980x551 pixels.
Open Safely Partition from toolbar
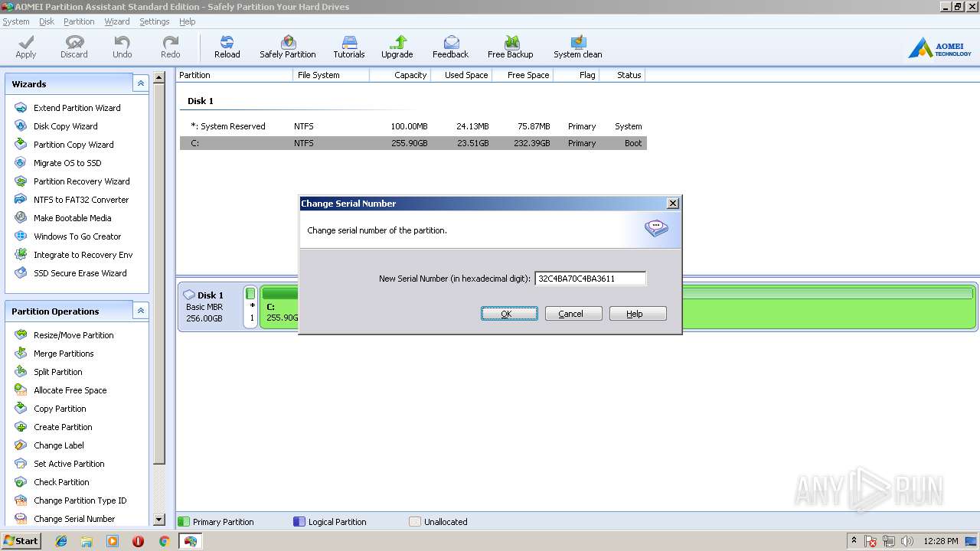pos(288,47)
